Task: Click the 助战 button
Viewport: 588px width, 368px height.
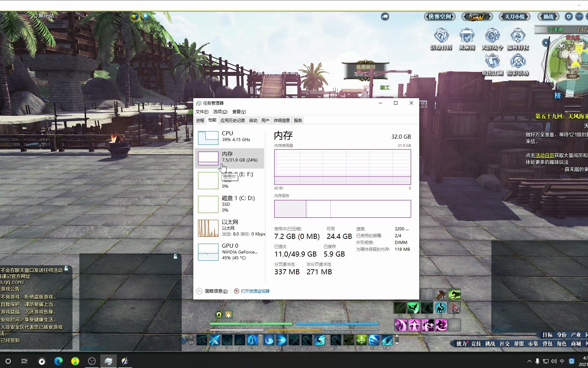Action: tap(549, 16)
